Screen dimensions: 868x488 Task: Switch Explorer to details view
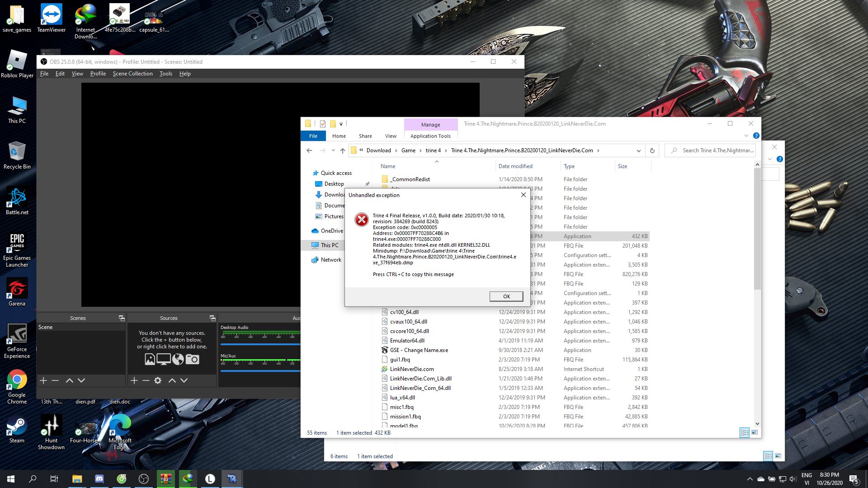[x=745, y=432]
